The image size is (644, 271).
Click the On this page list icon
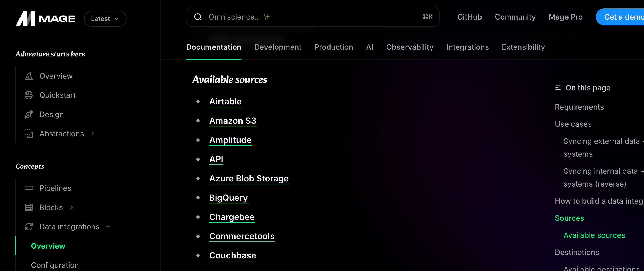click(558, 88)
